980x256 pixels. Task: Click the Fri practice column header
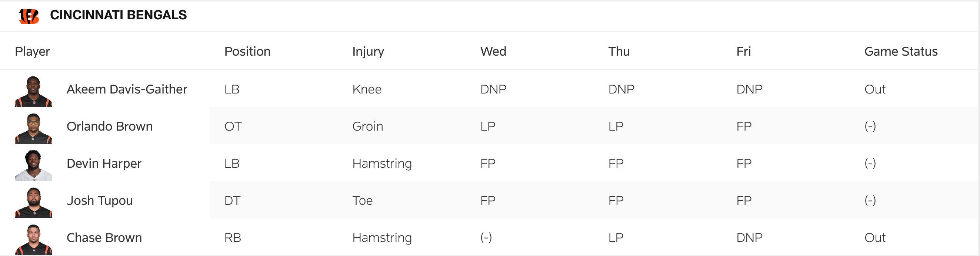[743, 52]
